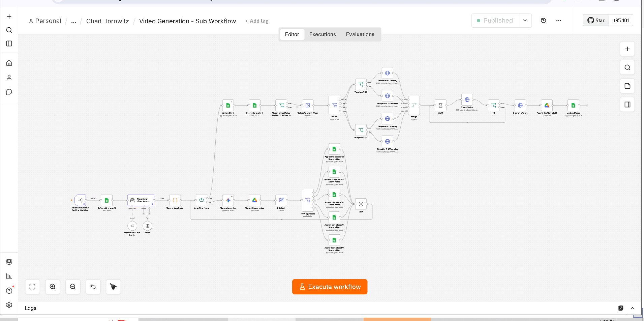Click Add tag next to workflow name
The image size is (644, 321).
pos(257,21)
